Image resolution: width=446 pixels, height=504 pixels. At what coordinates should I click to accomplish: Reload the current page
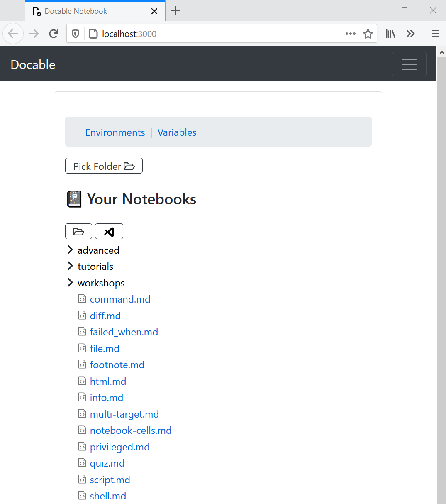click(54, 34)
